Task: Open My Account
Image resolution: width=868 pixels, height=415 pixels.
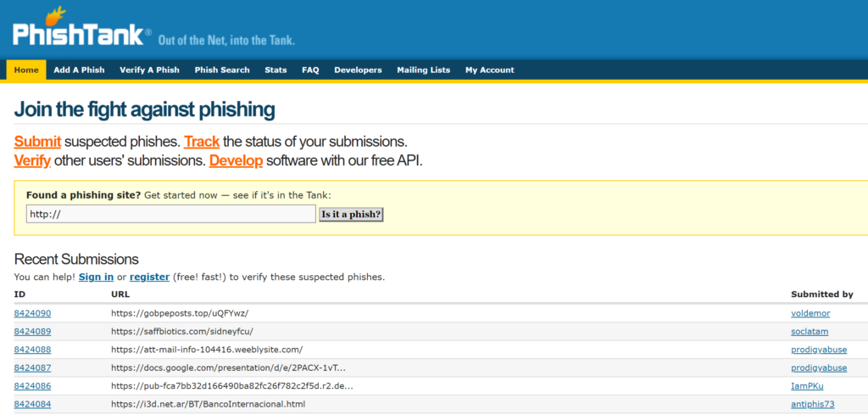Action: coord(489,70)
